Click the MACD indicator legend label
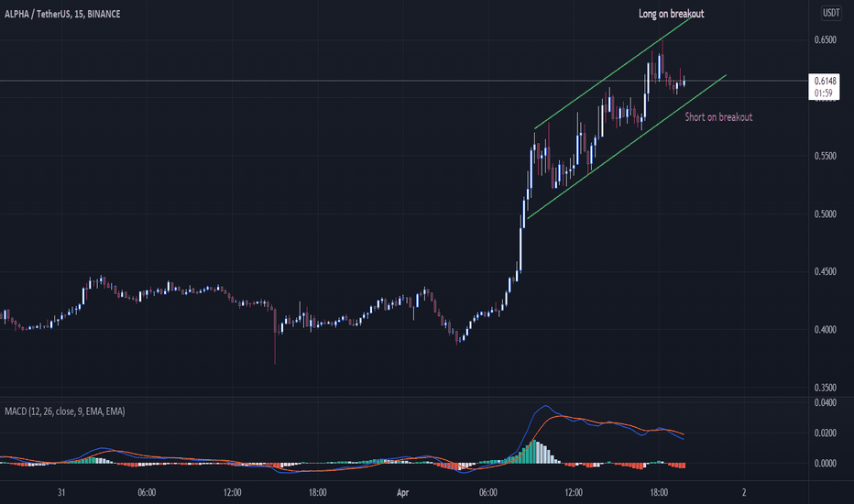Viewport: 854px width, 504px height. click(65, 411)
